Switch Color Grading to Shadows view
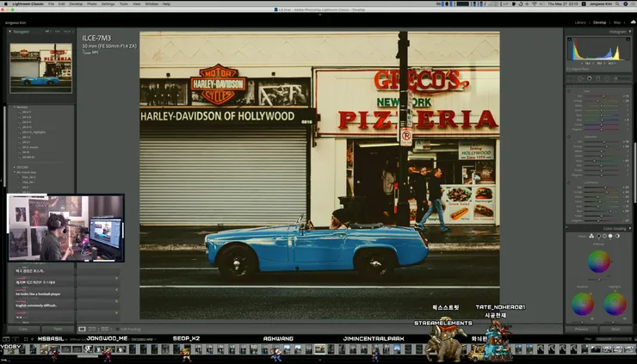Viewport: 637px width, 364px height. pyautogui.click(x=598, y=236)
